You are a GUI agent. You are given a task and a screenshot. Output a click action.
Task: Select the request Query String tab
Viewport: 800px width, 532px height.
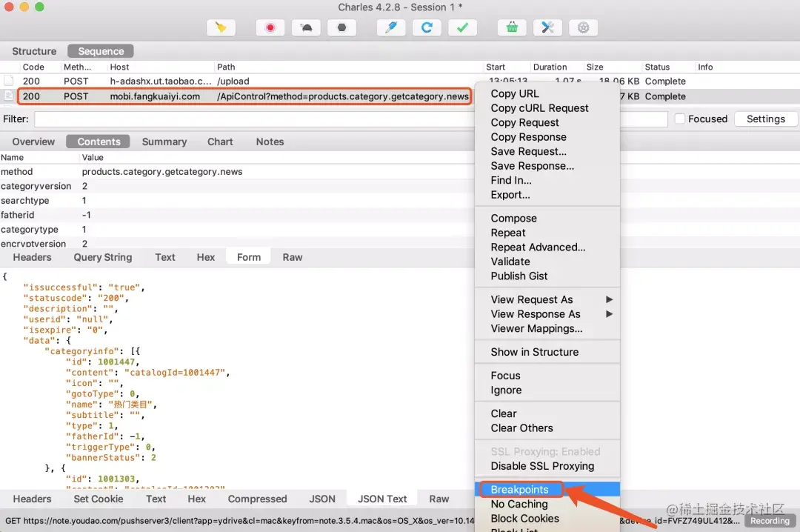pyautogui.click(x=102, y=257)
